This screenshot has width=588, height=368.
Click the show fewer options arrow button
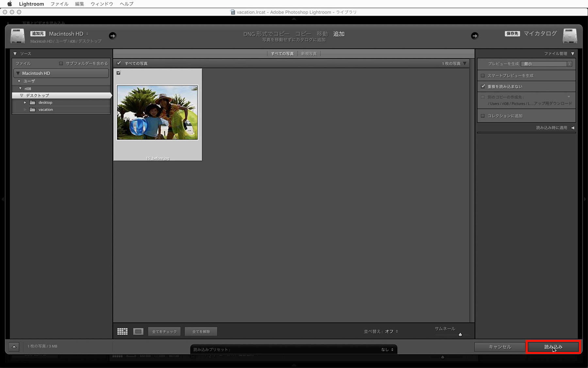[x=14, y=347]
